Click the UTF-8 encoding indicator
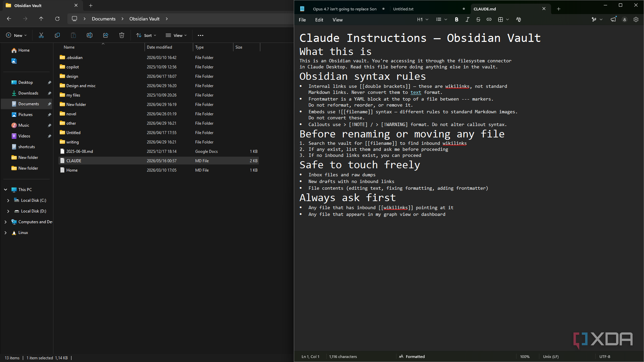The width and height of the screenshot is (644, 362). (x=605, y=357)
